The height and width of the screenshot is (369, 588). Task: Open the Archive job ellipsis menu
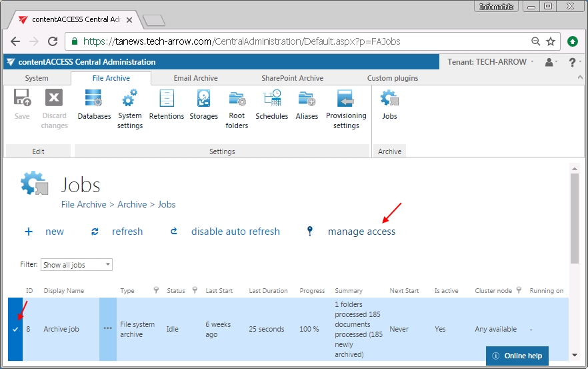(107, 329)
